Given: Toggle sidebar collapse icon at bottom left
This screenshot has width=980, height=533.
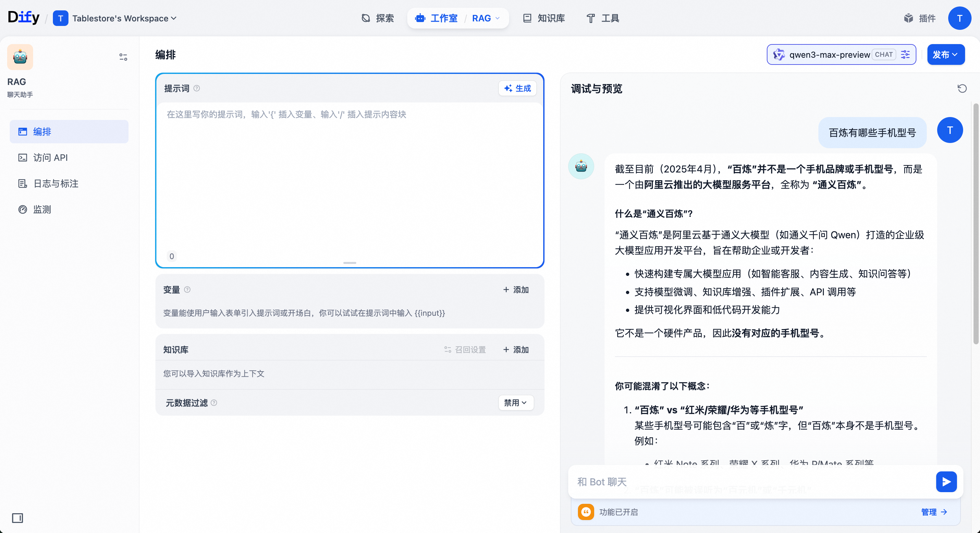Looking at the screenshot, I should pos(18,518).
